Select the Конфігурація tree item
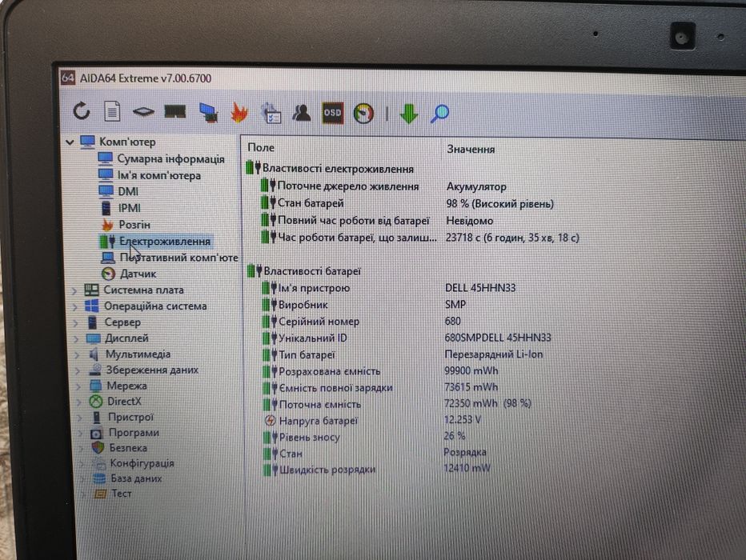Screen dimensions: 746x560 (133, 463)
